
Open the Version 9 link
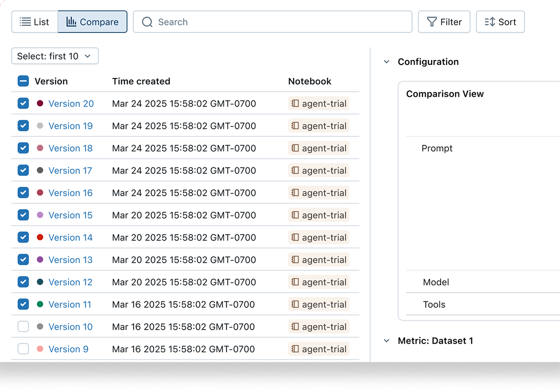pyautogui.click(x=68, y=349)
